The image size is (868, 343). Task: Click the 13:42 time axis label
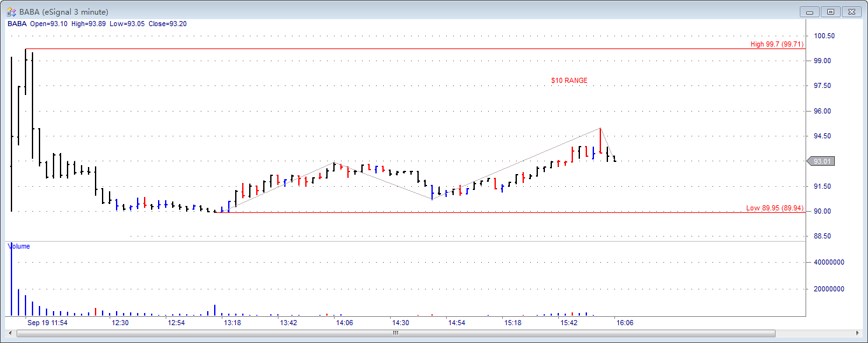pos(289,323)
